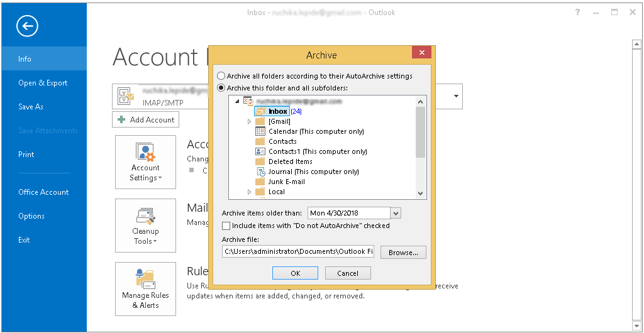Select the "Deleted Items" label
This screenshot has width=644, height=333.
pos(291,161)
